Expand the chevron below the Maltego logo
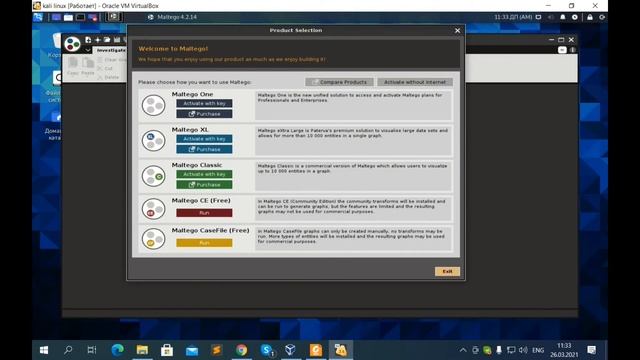The width and height of the screenshot is (640, 360). pyautogui.click(x=88, y=50)
